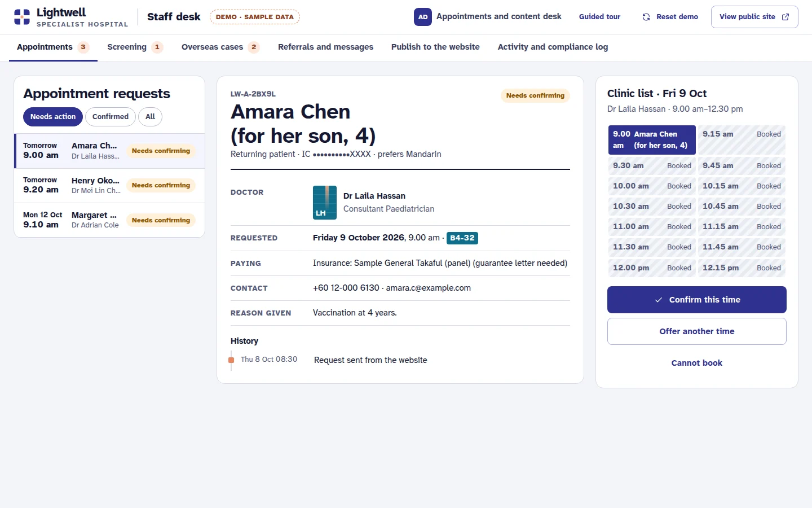Click the 11.45 am booked slot
Viewport: 812px width, 508px height.
coord(742,247)
